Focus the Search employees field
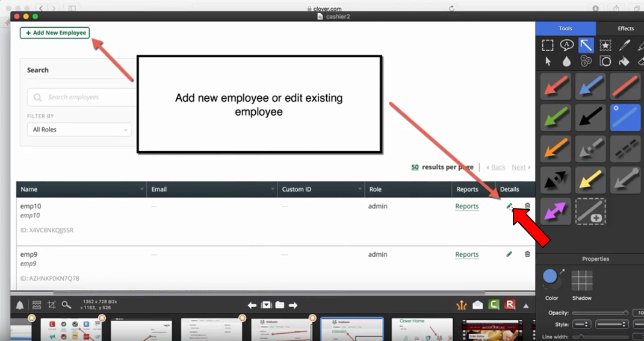The height and width of the screenshot is (341, 644). coord(82,98)
